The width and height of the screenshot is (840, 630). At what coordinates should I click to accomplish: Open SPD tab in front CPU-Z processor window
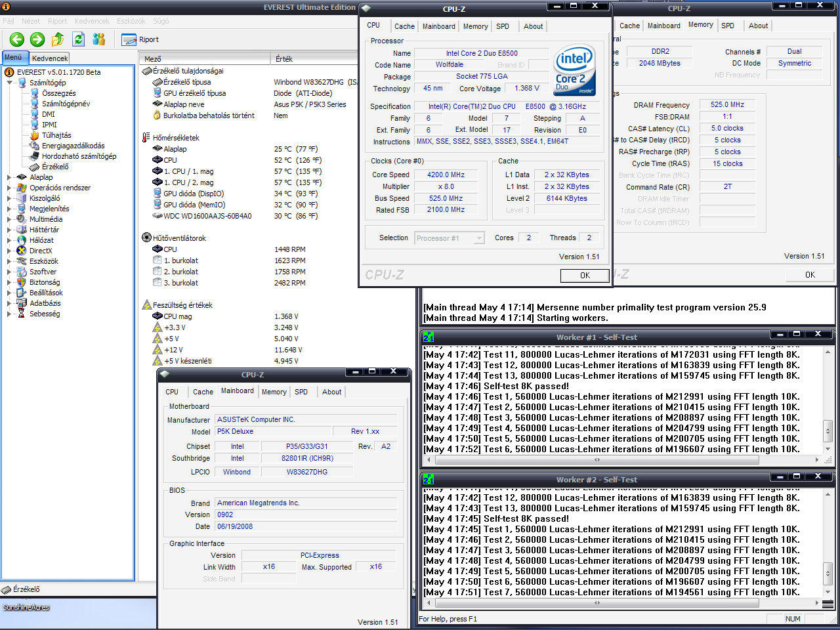(x=503, y=26)
